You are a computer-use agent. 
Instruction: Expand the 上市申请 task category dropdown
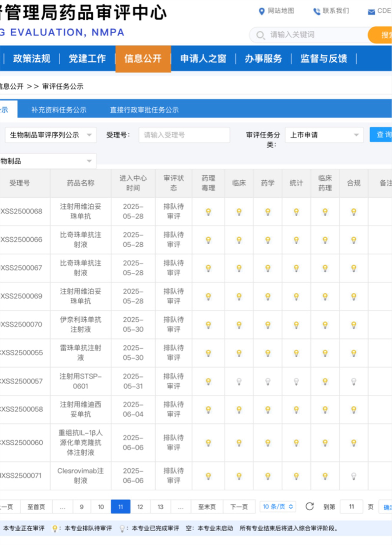point(324,135)
